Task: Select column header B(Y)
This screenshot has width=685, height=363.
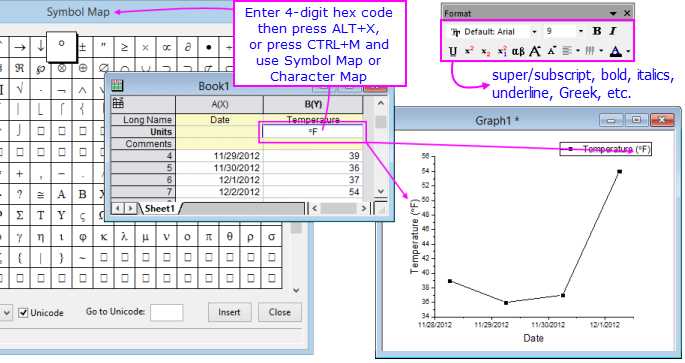Action: tap(313, 104)
